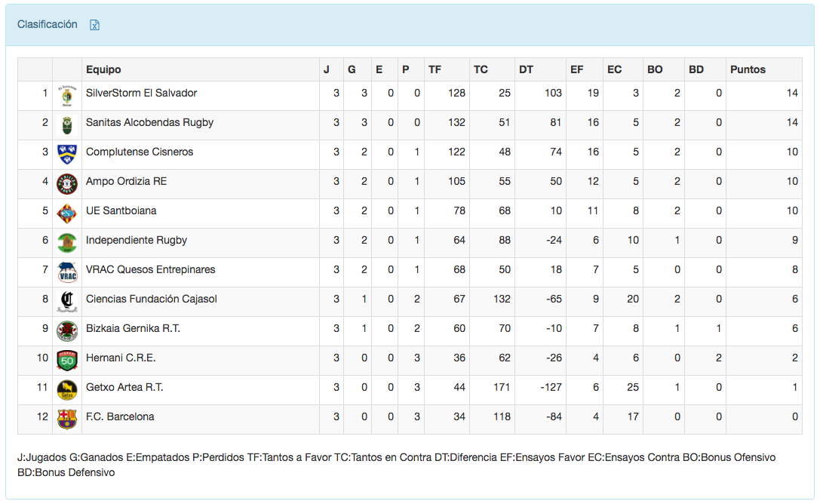The image size is (820, 504).
Task: Click the Equipo column header
Action: coord(103,69)
